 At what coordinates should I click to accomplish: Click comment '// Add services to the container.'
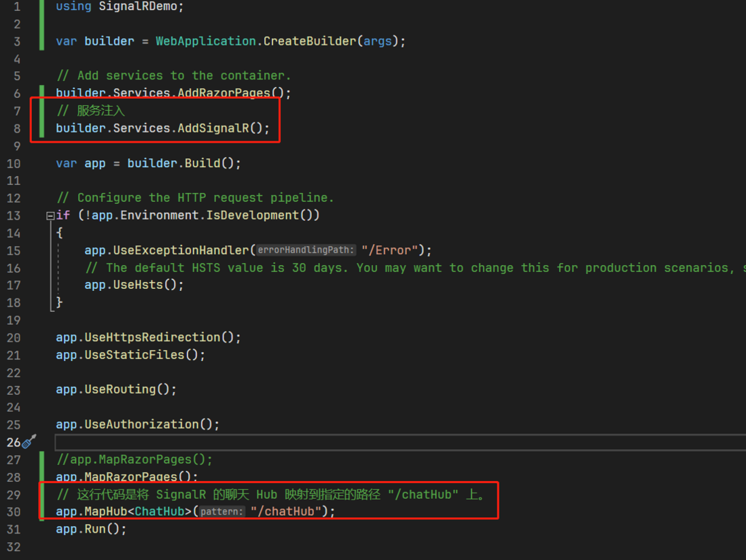click(x=173, y=75)
